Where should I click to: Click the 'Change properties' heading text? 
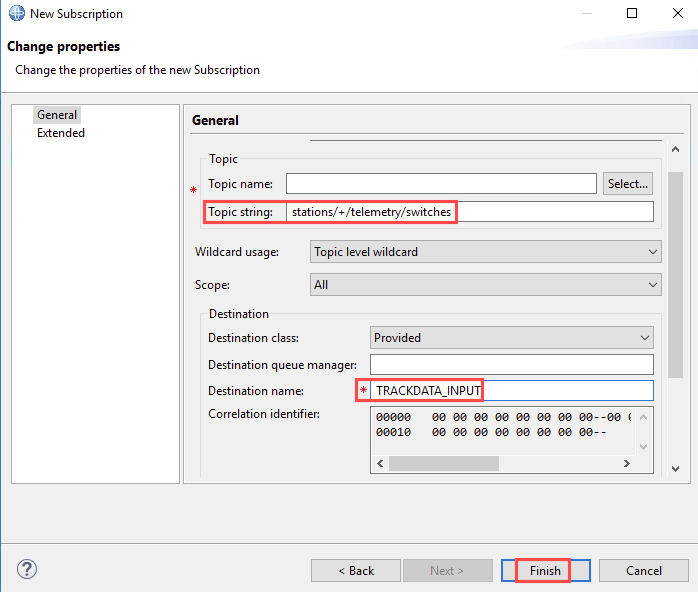point(63,46)
